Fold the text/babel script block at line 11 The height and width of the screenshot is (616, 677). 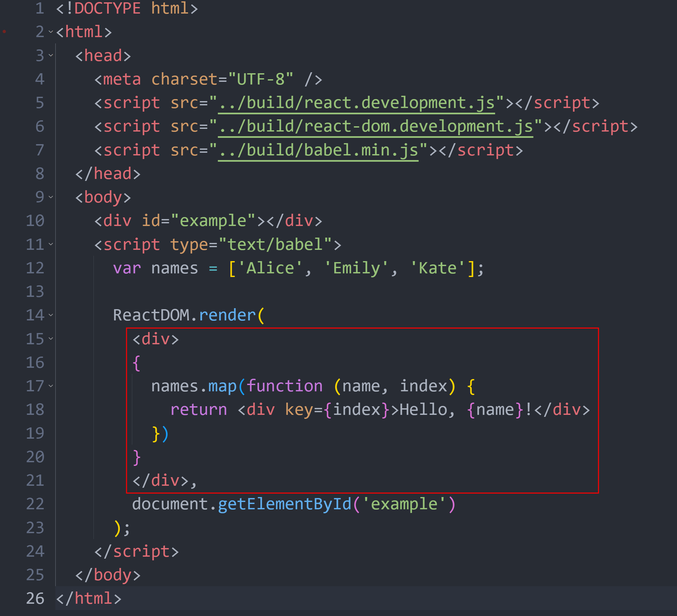click(x=51, y=244)
